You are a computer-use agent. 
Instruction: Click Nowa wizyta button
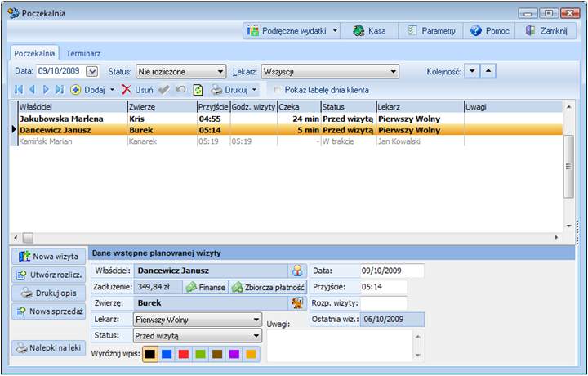49,257
